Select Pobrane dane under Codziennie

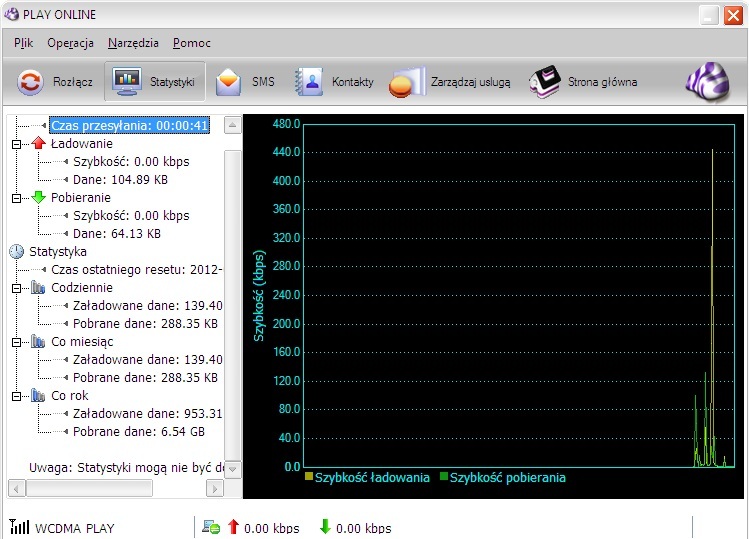click(x=145, y=324)
